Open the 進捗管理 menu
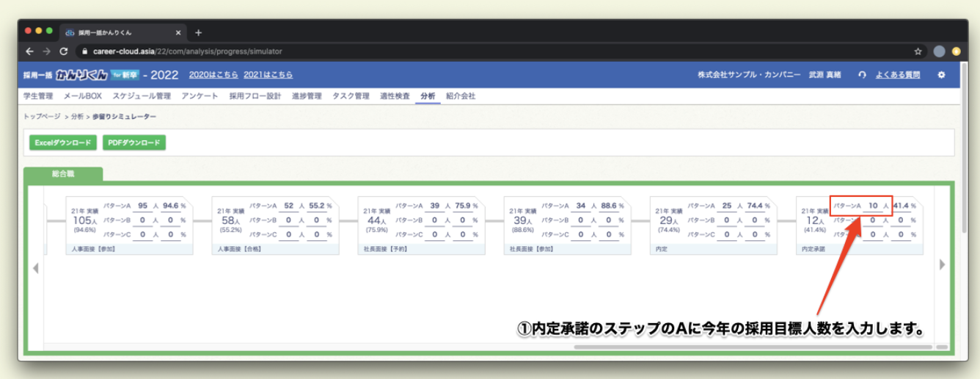 click(x=307, y=96)
